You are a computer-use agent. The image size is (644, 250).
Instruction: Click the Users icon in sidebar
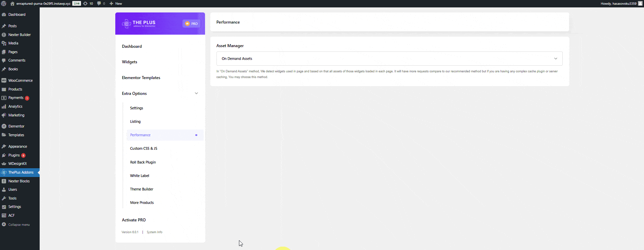click(4, 190)
